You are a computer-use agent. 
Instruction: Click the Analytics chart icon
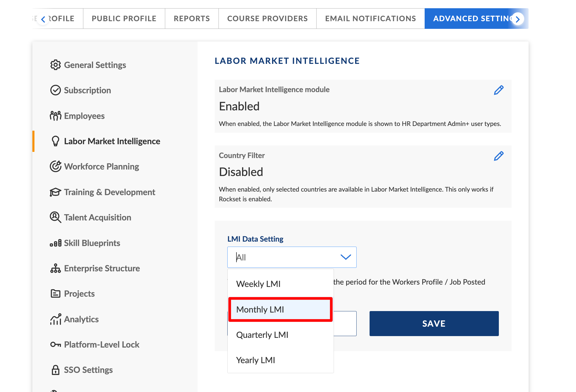[x=55, y=319]
